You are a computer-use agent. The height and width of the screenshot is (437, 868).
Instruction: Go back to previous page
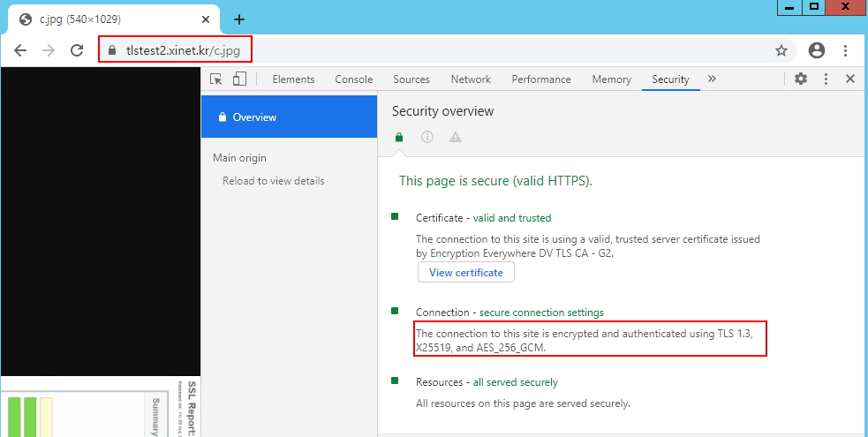20,50
